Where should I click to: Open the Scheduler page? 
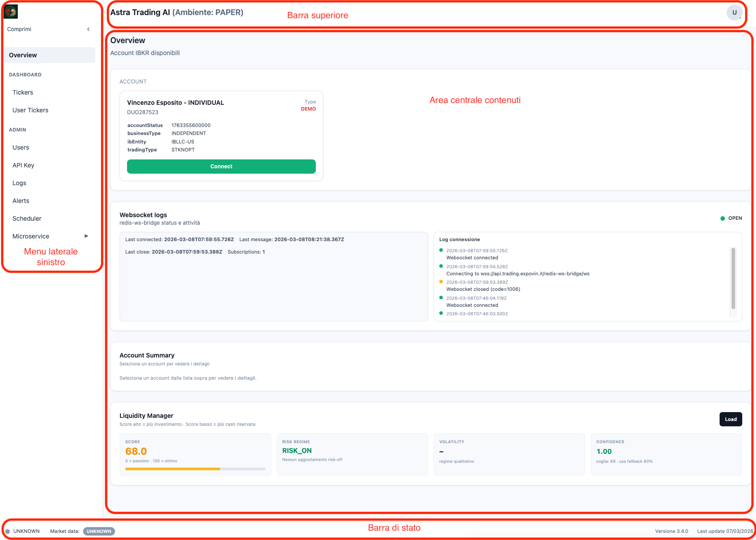point(27,218)
